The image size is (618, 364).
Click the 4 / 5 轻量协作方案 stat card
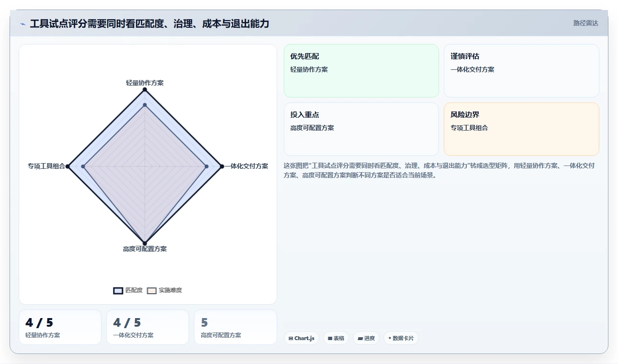[x=60, y=327]
